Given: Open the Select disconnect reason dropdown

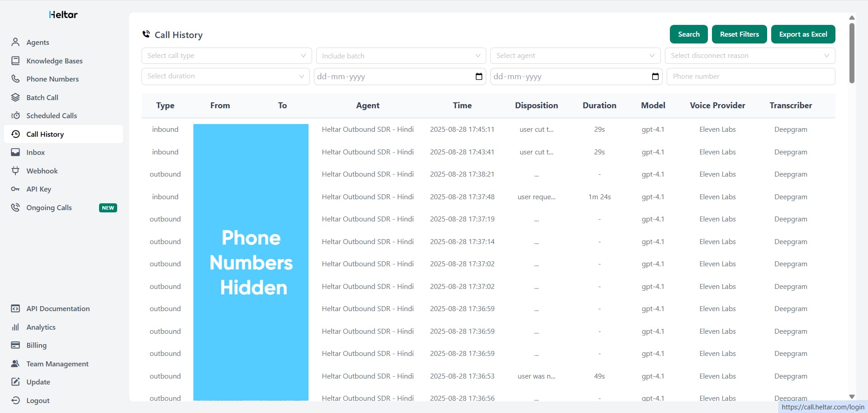Looking at the screenshot, I should click(x=750, y=55).
